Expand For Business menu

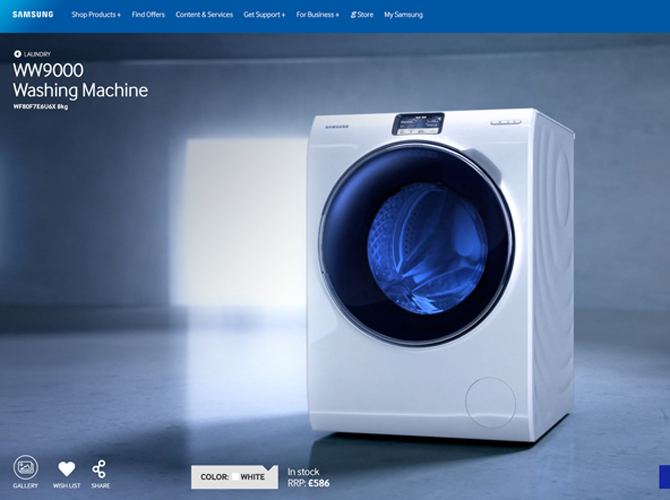point(317,15)
